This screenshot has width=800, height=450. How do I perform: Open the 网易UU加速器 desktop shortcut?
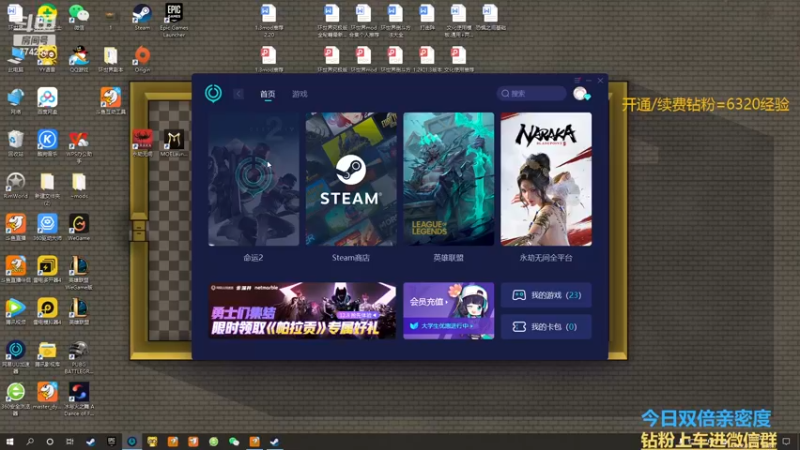(15, 357)
